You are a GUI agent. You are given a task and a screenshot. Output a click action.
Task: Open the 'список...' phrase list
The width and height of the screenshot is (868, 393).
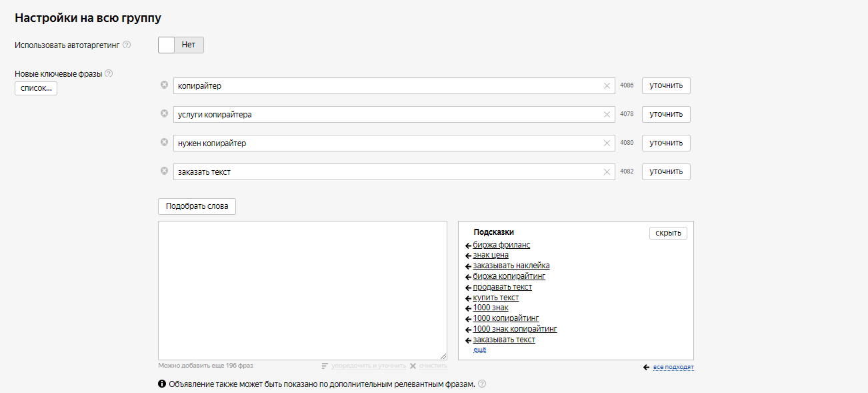[36, 88]
